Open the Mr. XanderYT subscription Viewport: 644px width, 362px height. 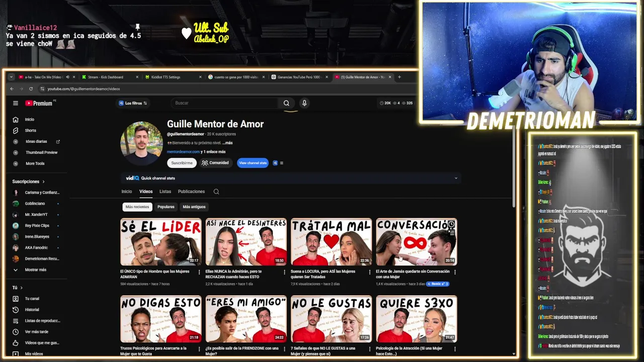click(x=37, y=215)
